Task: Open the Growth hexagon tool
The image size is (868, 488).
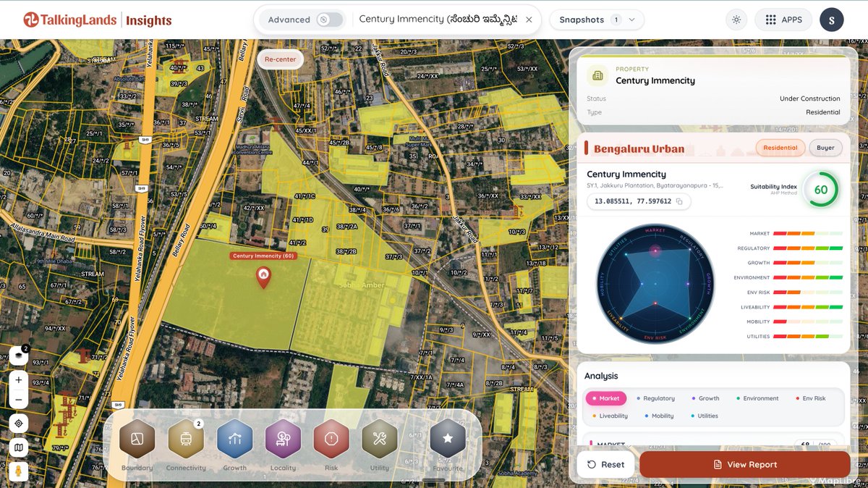Action: coord(234,439)
